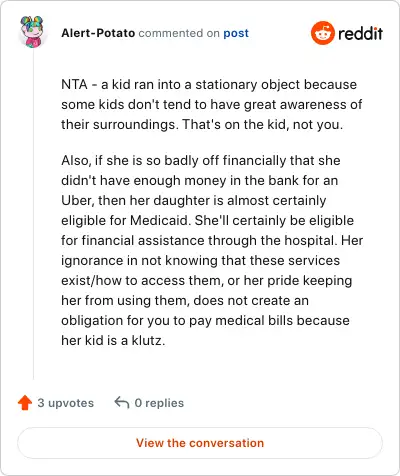The height and width of the screenshot is (476, 400).
Task: Click the reddit wordmark text
Action: point(360,33)
